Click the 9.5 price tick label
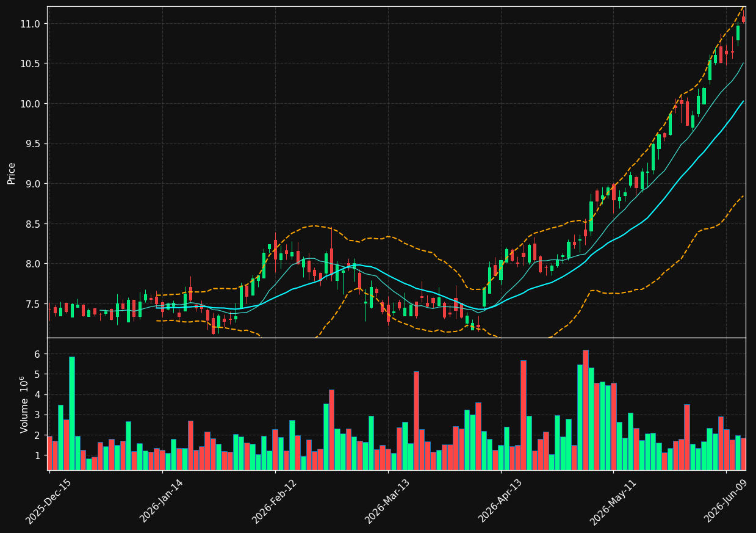 [32, 144]
